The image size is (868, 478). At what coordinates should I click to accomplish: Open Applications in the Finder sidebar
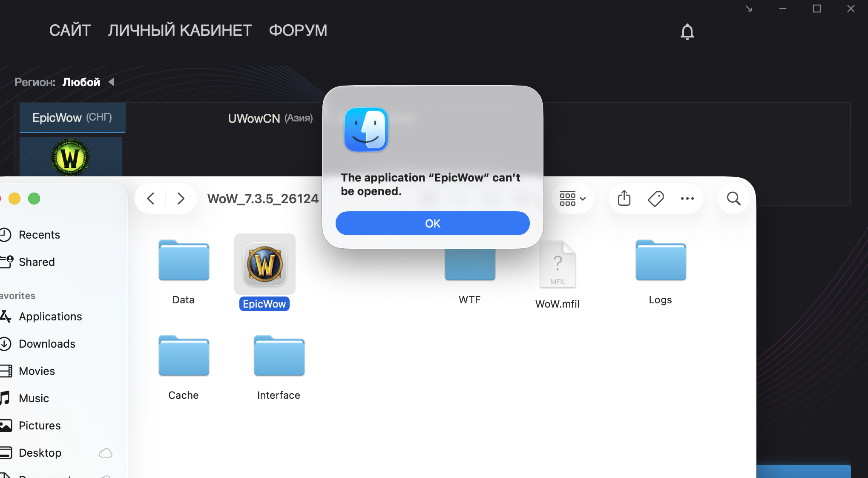click(x=50, y=317)
